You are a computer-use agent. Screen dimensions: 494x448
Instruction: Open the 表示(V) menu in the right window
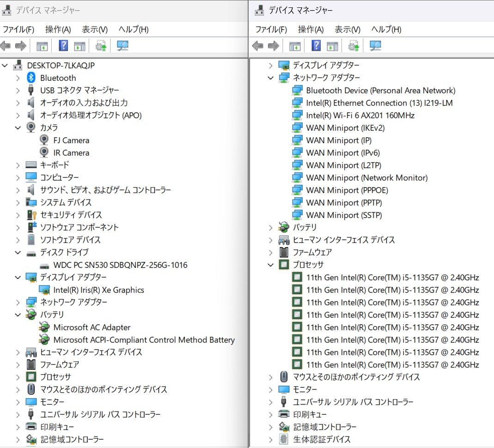pos(347,30)
